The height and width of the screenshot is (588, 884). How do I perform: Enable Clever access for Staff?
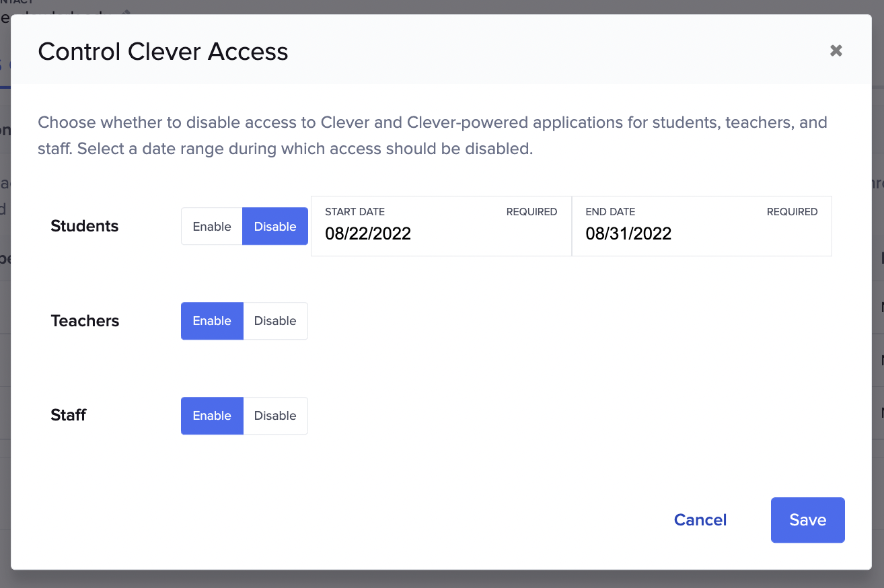[x=211, y=416]
